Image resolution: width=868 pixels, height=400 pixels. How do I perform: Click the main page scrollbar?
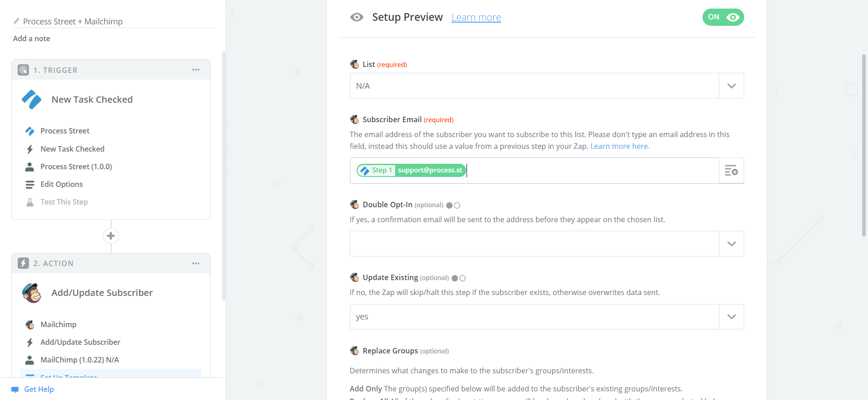point(864,145)
